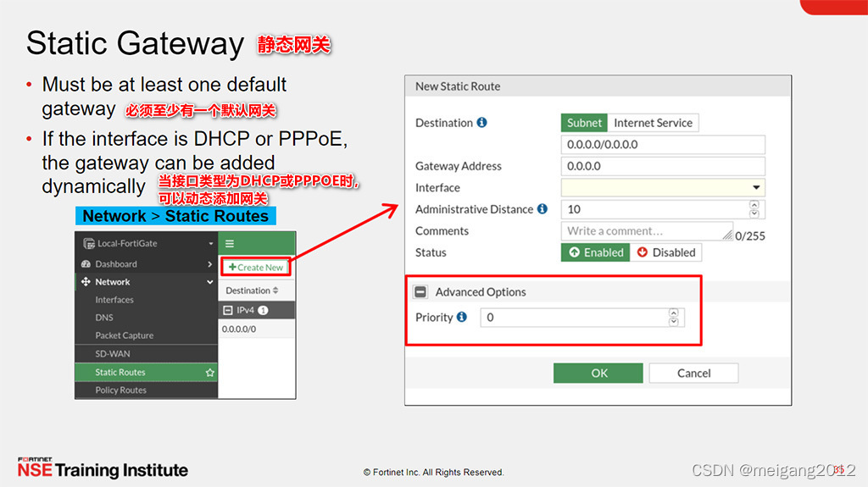Click OK to save the static route

click(598, 373)
